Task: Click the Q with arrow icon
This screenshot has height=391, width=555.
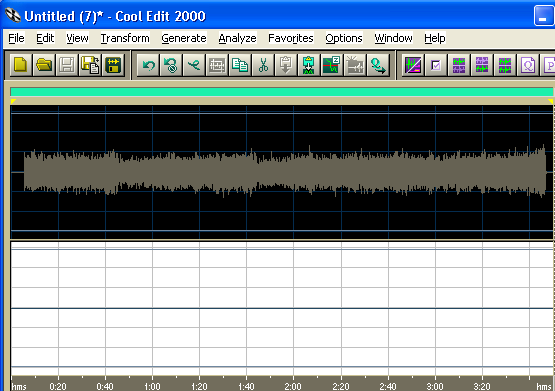Action: [x=378, y=65]
